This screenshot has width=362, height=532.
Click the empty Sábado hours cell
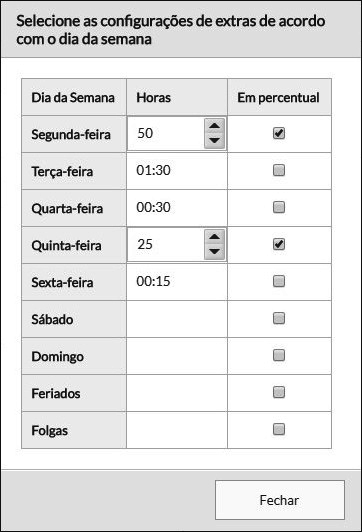tap(177, 319)
